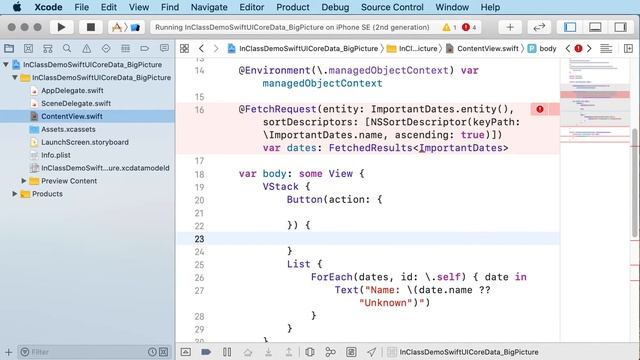Click the code review arrows button

coord(539,27)
